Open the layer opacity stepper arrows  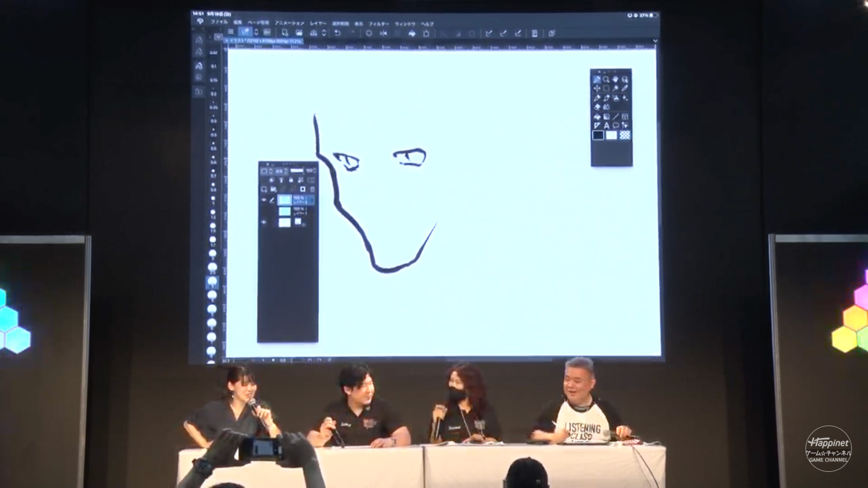tap(314, 171)
